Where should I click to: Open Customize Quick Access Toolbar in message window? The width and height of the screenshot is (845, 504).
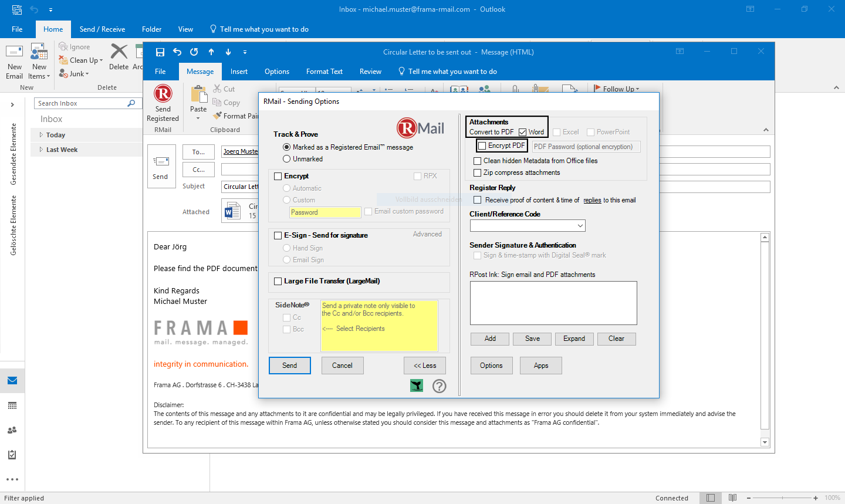245,52
